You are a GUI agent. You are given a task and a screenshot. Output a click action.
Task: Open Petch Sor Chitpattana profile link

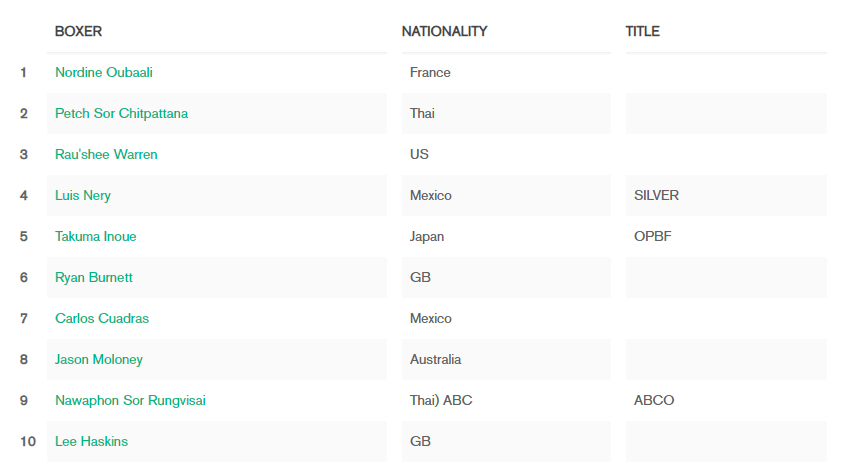pyautogui.click(x=122, y=114)
